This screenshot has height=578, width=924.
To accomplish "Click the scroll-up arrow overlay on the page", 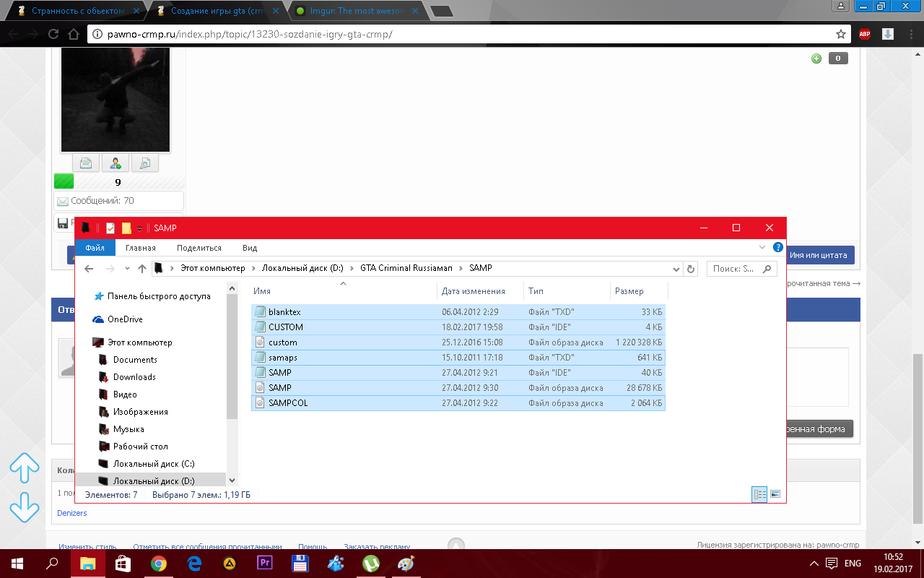I will 24,468.
